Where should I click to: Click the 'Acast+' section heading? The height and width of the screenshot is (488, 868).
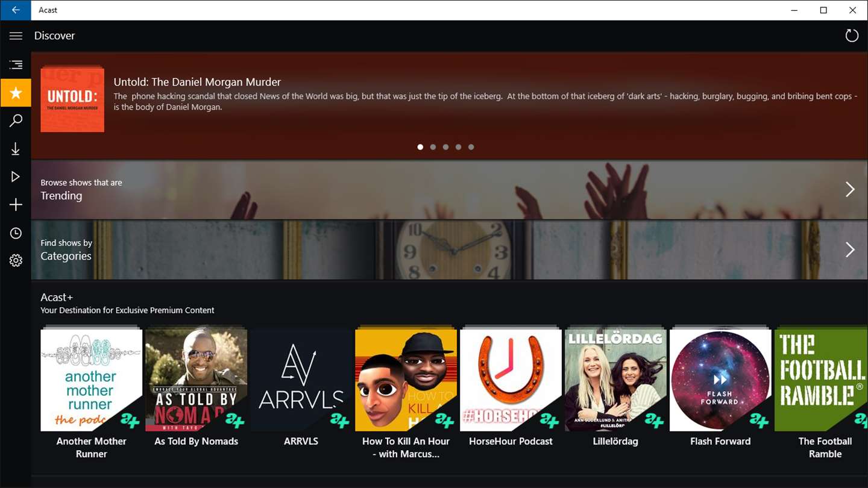pos(57,297)
